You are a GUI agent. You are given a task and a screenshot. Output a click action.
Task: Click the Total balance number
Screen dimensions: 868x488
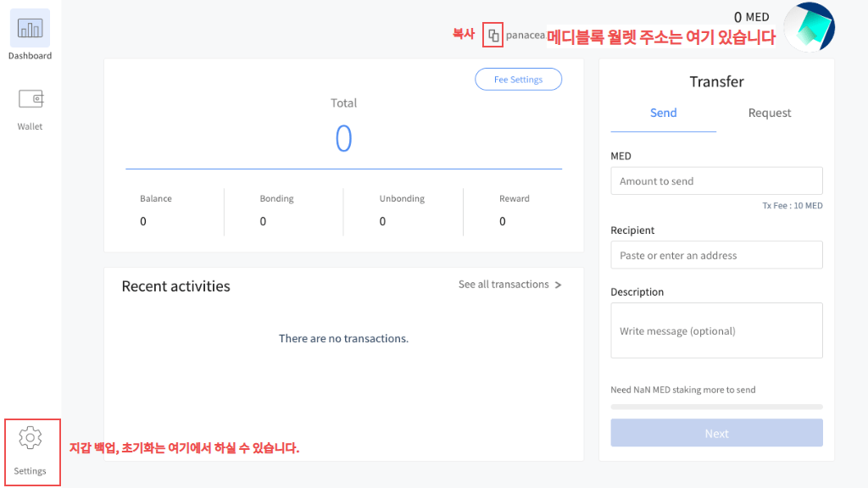(343, 138)
